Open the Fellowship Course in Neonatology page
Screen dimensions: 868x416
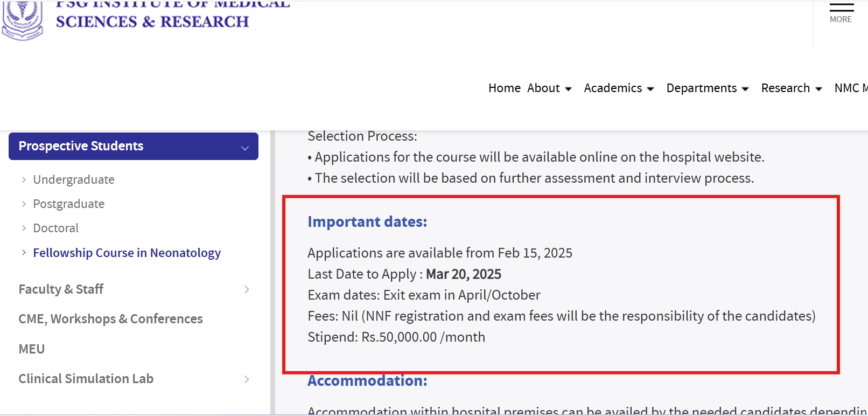click(127, 252)
